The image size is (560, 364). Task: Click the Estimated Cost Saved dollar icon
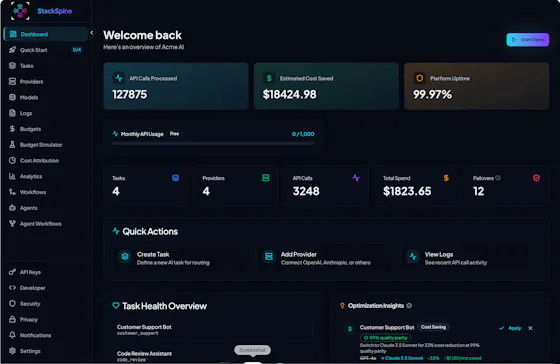point(269,78)
